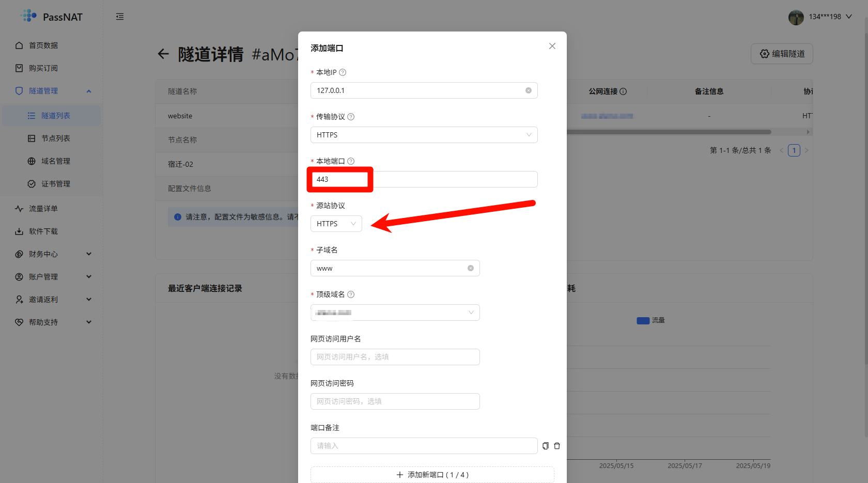Close the 添加端口 dialog
Image resolution: width=868 pixels, height=483 pixels.
coord(552,46)
